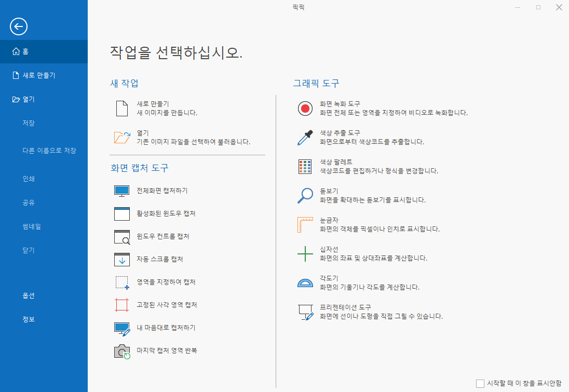
Task: Open 공유 in the sidebar
Action: (29, 202)
